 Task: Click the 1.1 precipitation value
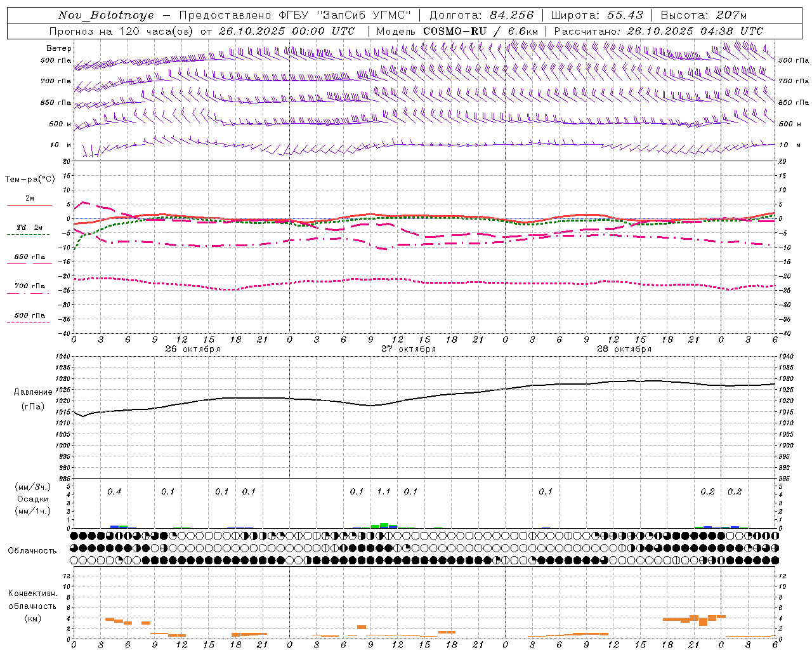383,492
